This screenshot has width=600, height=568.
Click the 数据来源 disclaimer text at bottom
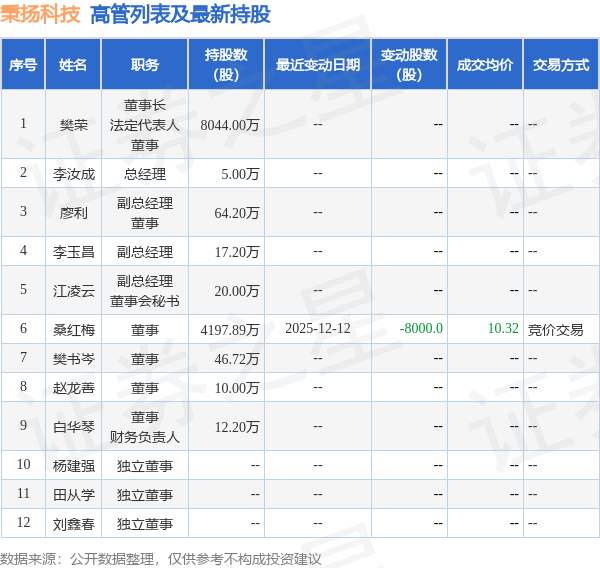[x=161, y=558]
